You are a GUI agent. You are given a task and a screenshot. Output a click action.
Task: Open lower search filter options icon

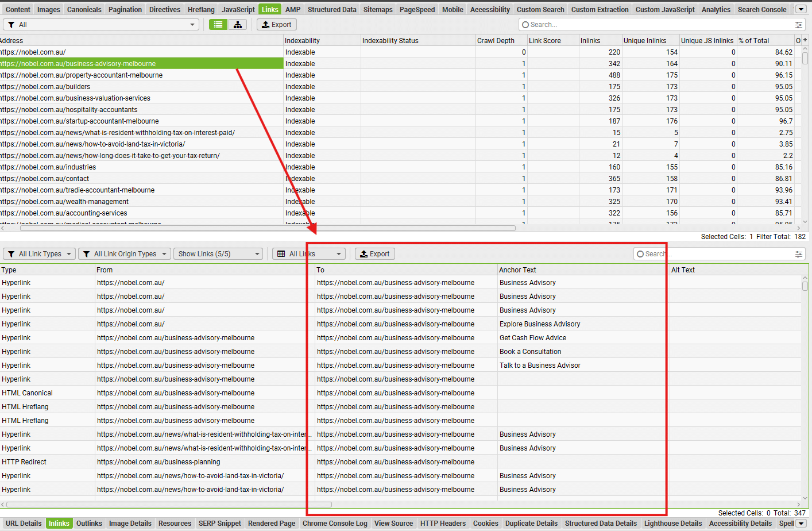pyautogui.click(x=798, y=254)
